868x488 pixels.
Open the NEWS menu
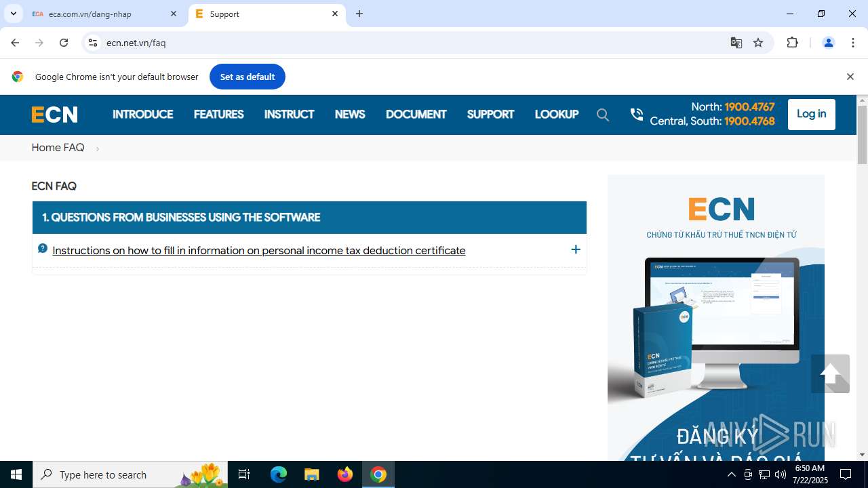pyautogui.click(x=350, y=115)
